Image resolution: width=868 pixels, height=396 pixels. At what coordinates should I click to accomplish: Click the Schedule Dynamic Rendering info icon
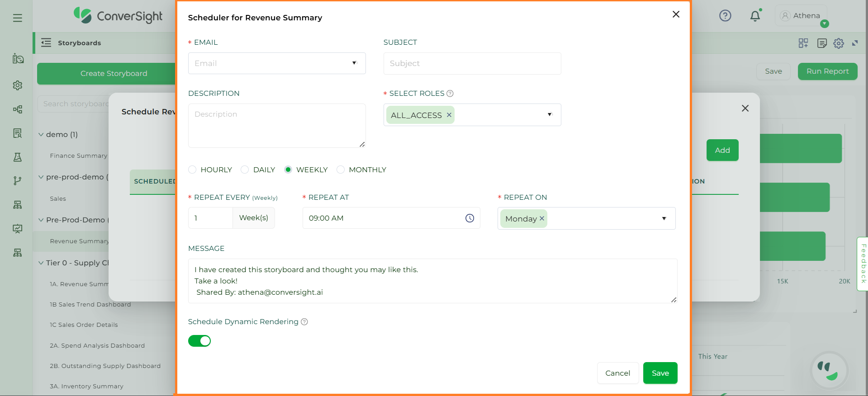[304, 322]
